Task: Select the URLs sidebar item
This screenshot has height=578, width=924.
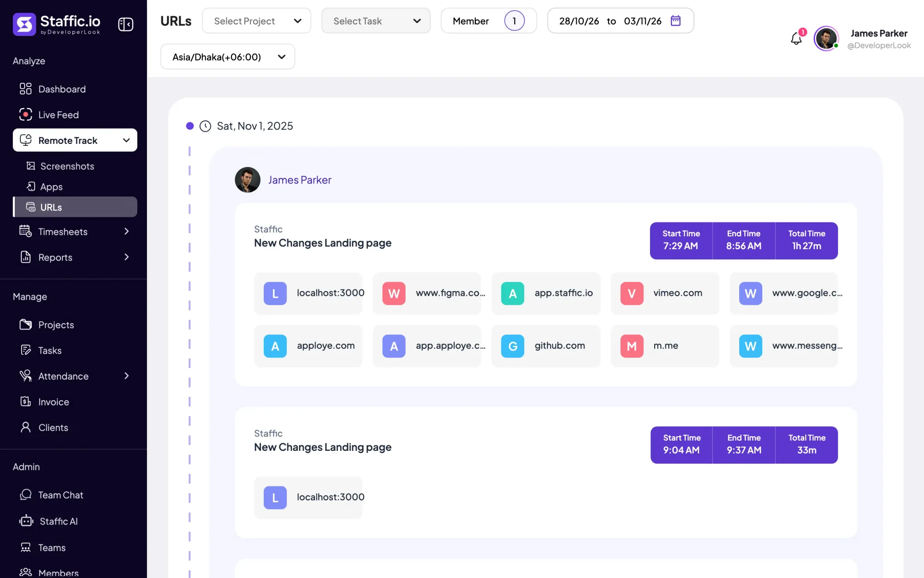Action: click(x=75, y=207)
